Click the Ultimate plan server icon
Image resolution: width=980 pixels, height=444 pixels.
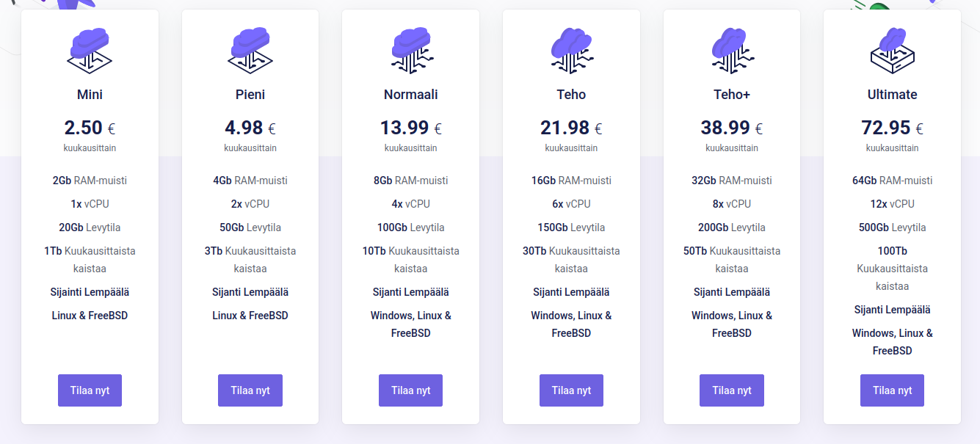click(x=892, y=50)
